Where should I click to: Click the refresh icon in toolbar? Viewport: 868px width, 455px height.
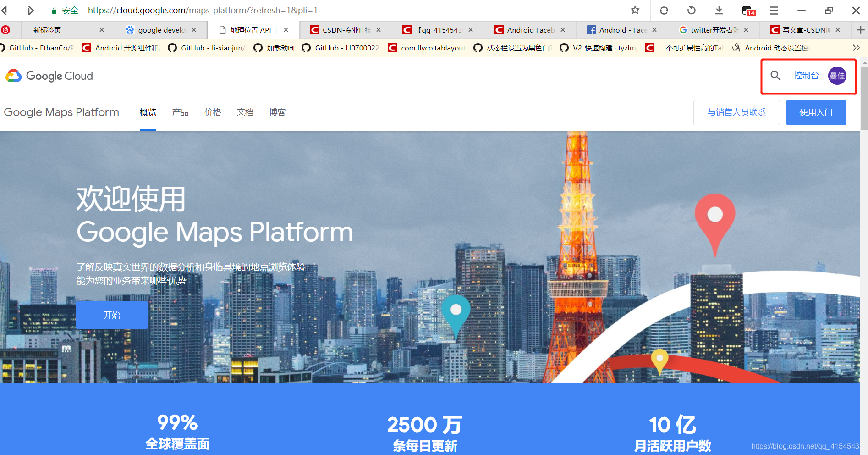coord(664,10)
